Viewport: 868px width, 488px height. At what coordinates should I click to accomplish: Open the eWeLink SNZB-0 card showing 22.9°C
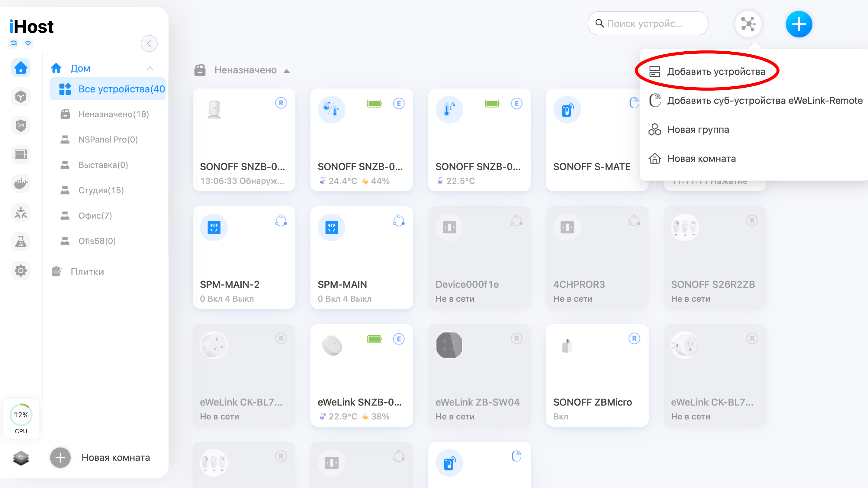(362, 375)
